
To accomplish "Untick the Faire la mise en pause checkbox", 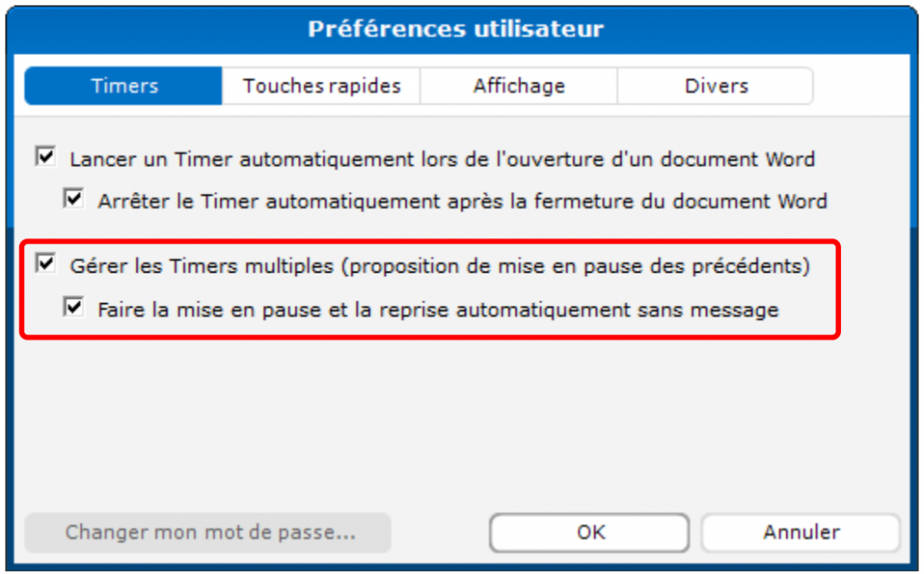I will 73,309.
